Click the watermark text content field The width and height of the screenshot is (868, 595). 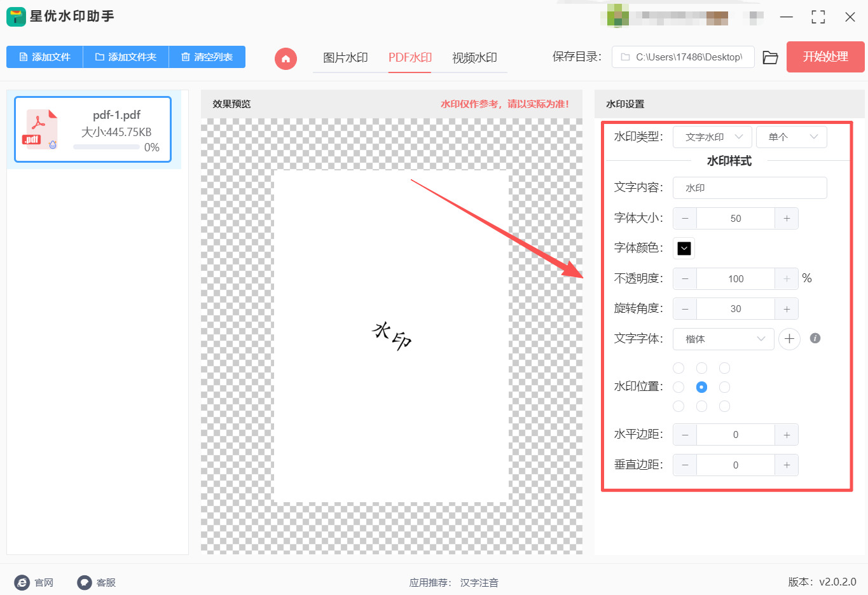[750, 188]
